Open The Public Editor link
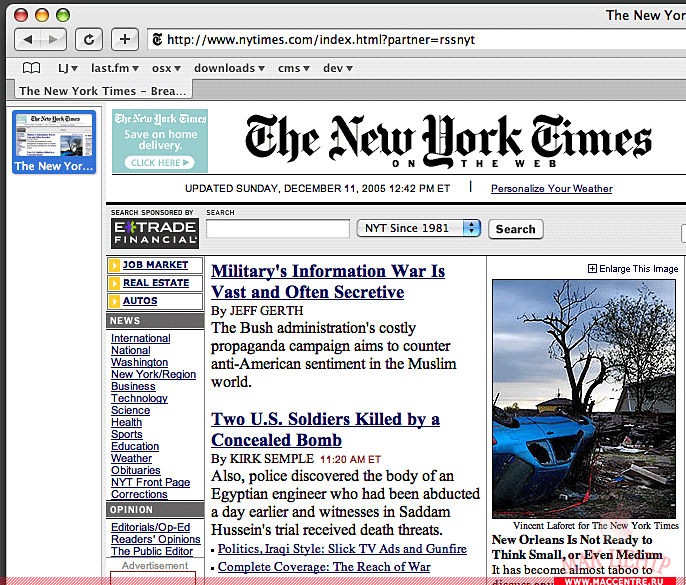The image size is (686, 585). pos(152,551)
